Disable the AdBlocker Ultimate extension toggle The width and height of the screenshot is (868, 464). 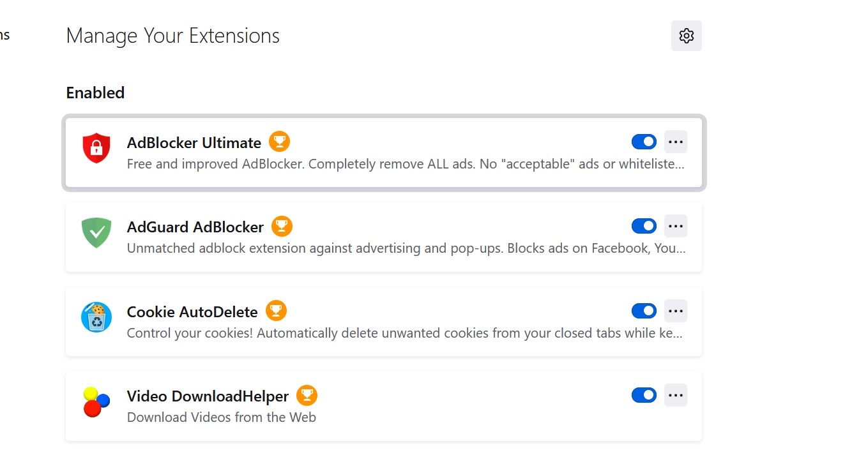[x=644, y=142]
